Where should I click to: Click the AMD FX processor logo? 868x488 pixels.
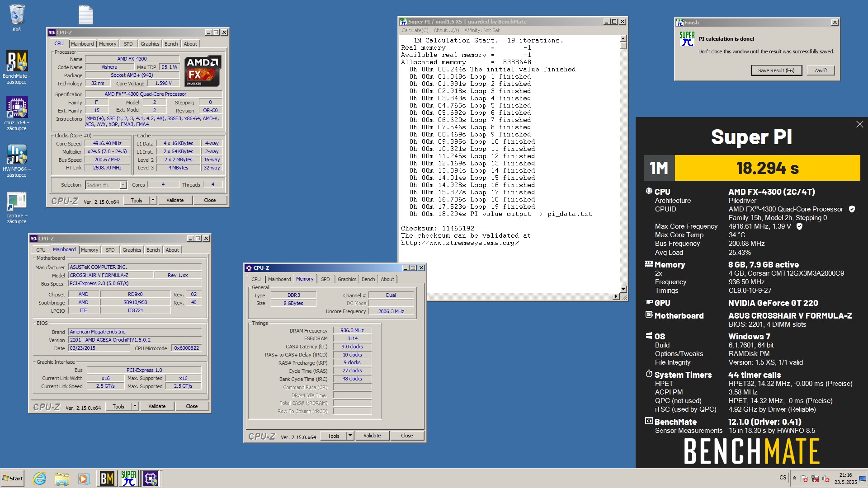click(x=203, y=71)
